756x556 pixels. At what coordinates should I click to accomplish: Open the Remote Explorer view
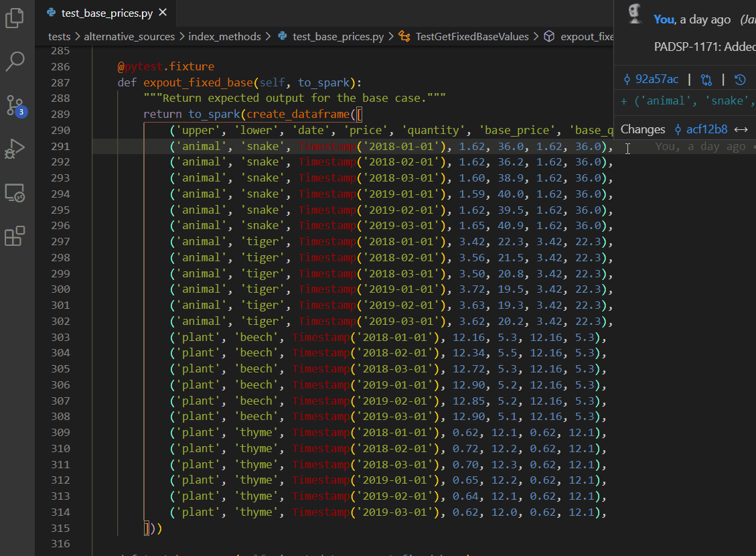pos(15,193)
